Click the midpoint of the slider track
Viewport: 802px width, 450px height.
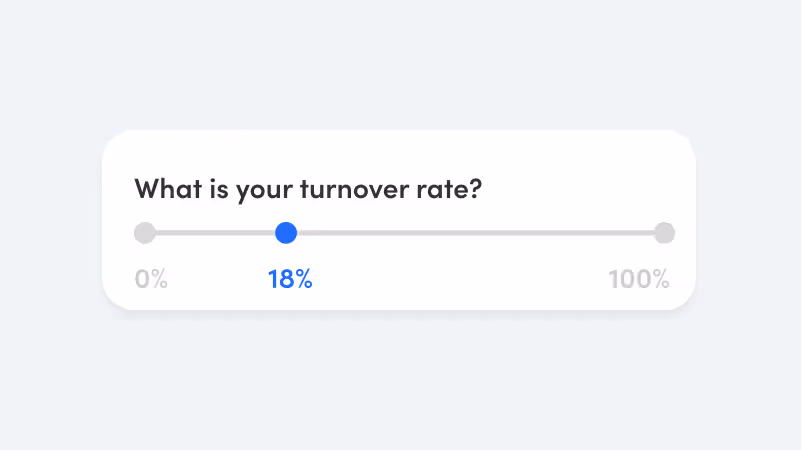[404, 233]
